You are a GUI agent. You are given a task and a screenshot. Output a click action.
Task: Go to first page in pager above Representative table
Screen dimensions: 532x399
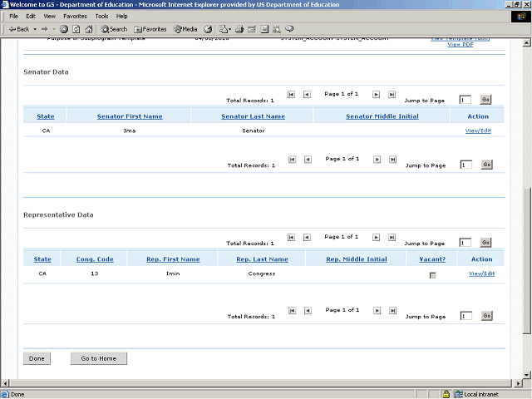[292, 238]
